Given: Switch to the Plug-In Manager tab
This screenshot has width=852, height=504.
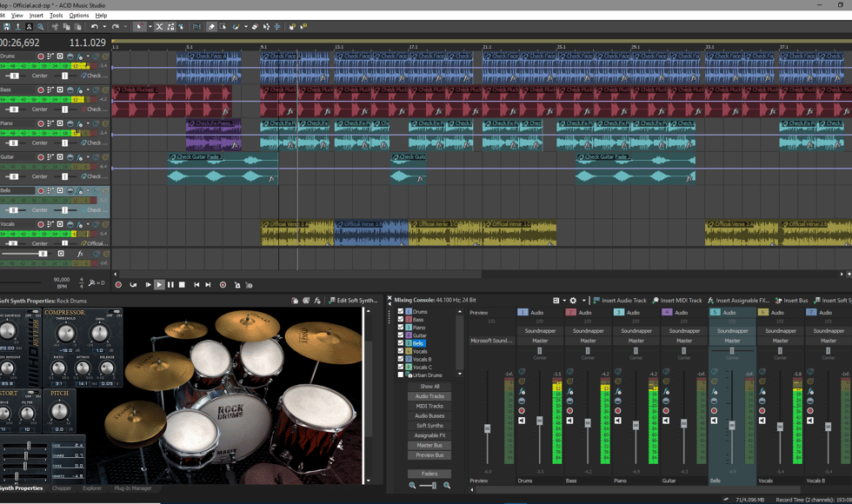Looking at the screenshot, I should [133, 488].
